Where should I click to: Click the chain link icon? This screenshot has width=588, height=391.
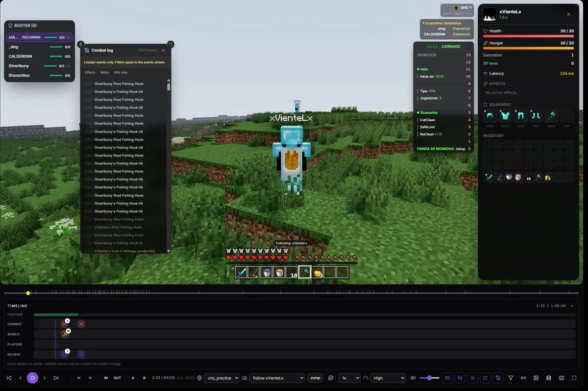coord(523,378)
